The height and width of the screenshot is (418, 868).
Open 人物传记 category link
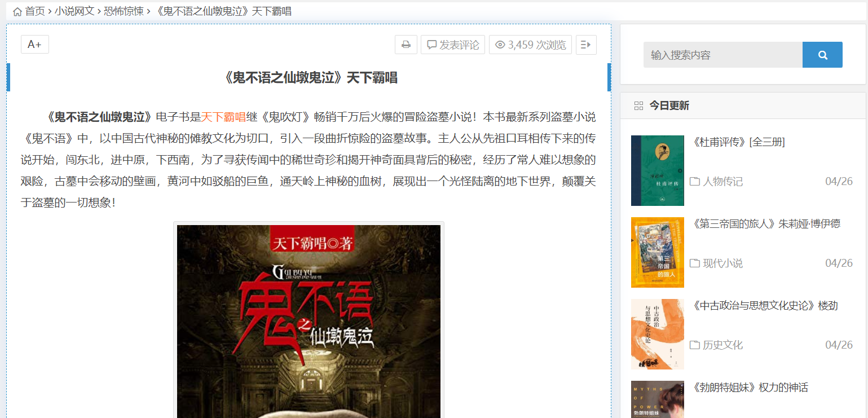click(x=722, y=181)
